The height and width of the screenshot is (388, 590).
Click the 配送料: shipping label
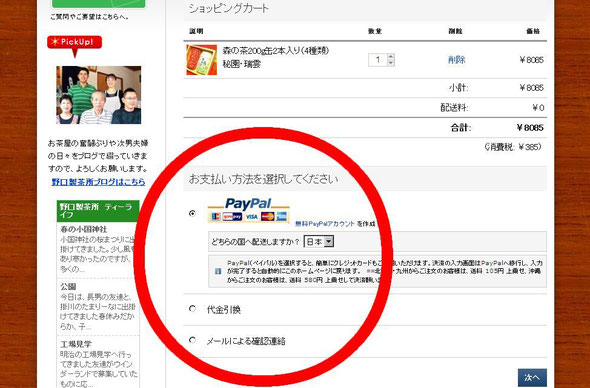point(454,108)
